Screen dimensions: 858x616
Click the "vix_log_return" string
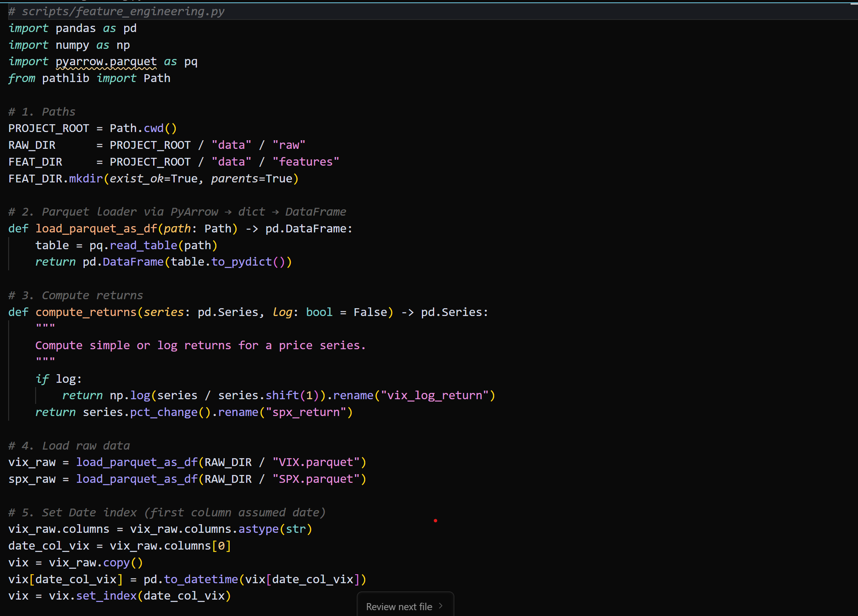pyautogui.click(x=435, y=395)
